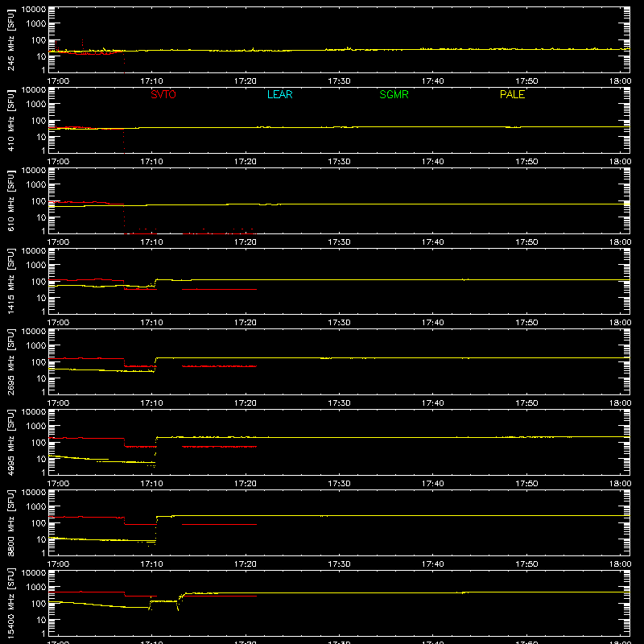The width and height of the screenshot is (644, 644).
Task: Click 17:00 time label under 4995 MHz plot
Action: click(x=58, y=484)
